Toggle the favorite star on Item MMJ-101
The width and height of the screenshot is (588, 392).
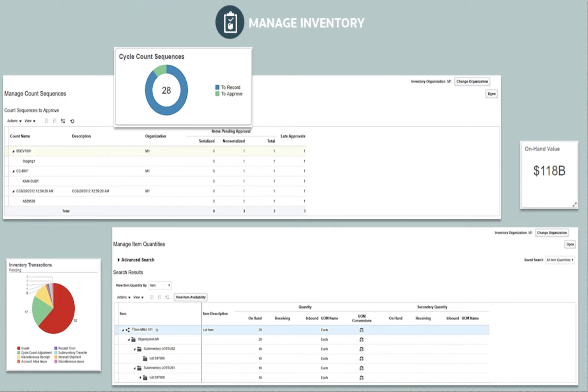(x=157, y=330)
